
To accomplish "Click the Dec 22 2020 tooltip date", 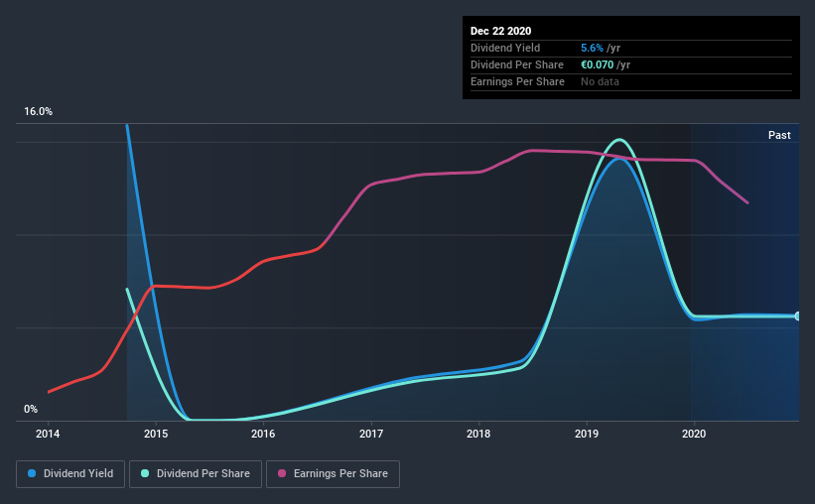I will (x=500, y=31).
